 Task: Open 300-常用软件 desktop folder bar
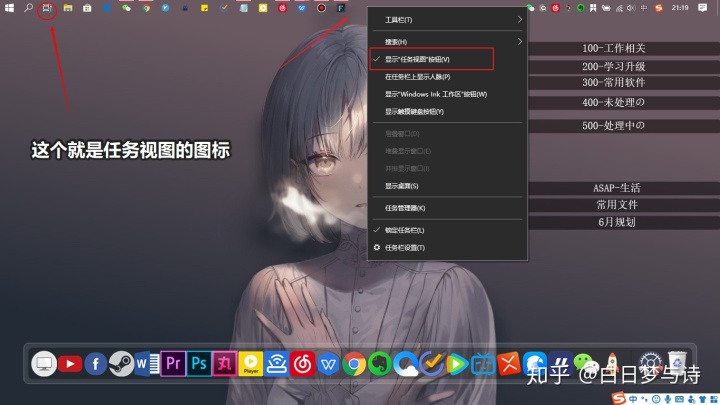click(x=624, y=83)
